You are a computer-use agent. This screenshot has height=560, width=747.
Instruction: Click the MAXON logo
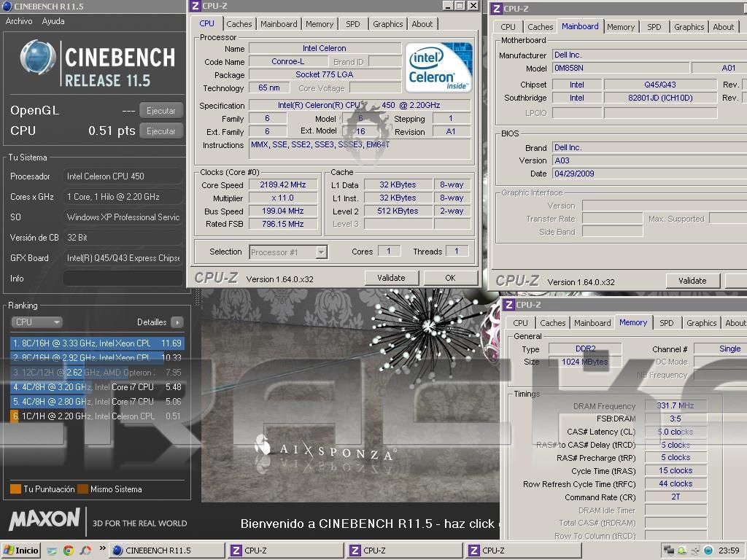tap(44, 520)
